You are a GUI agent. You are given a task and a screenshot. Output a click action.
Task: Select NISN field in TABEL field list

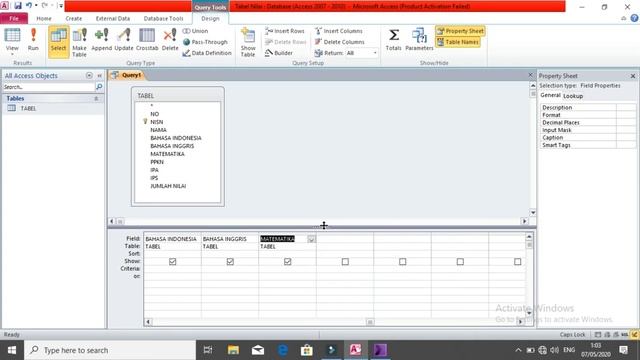point(156,122)
